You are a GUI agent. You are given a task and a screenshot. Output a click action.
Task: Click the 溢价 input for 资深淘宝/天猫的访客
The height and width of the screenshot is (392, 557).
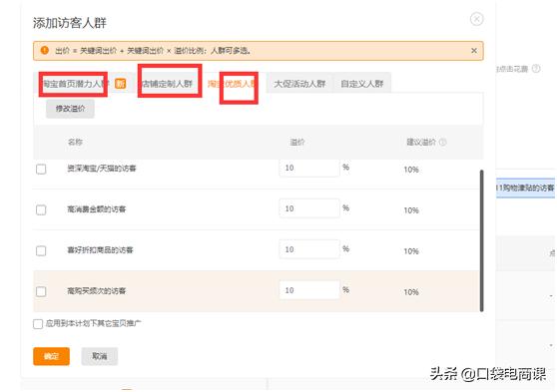point(309,168)
